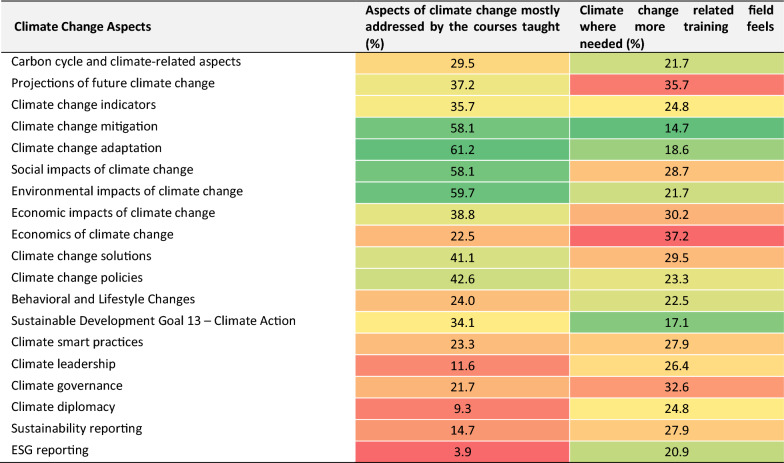Viewport: 784px width, 463px height.
Task: Click the 'Climate change policies' row label
Action: [x=77, y=277]
